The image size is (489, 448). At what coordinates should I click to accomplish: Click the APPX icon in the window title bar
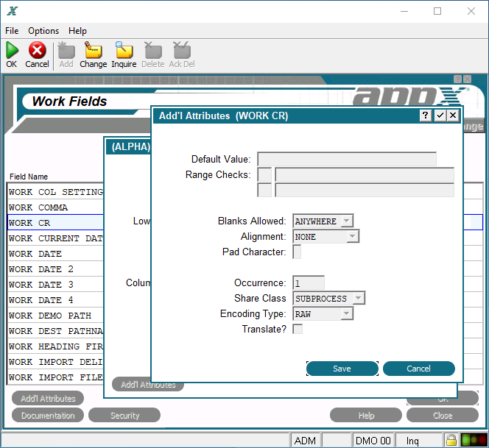[13, 11]
